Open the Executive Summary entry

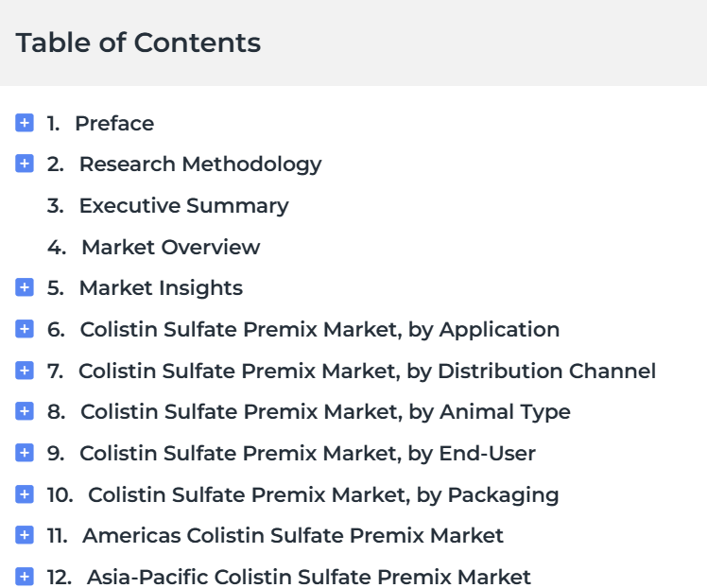(183, 206)
